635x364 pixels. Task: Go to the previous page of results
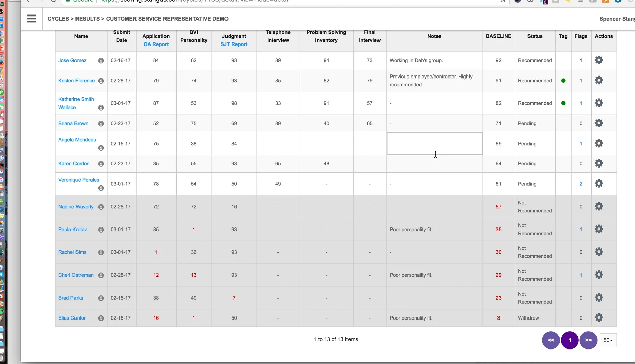click(551, 340)
